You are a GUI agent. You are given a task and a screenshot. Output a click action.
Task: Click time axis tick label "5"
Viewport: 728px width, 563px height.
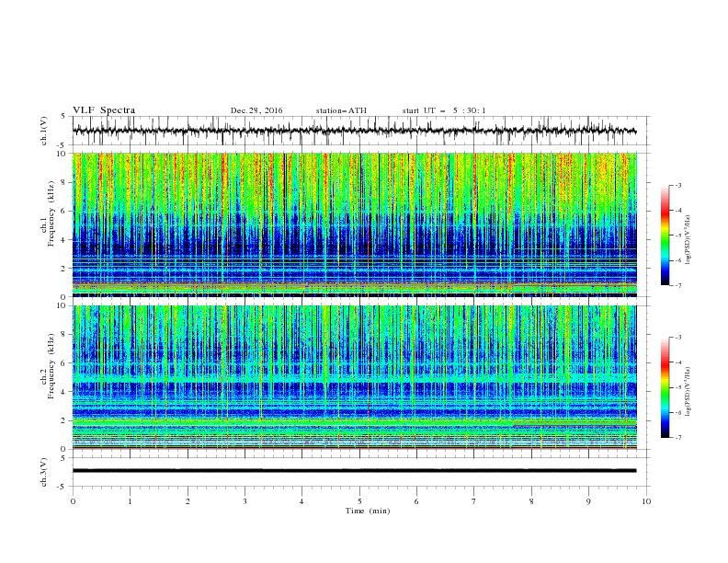(359, 501)
